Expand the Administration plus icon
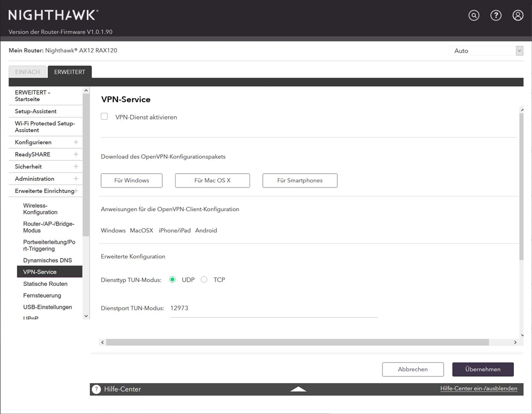This screenshot has height=414, width=532. [x=76, y=179]
